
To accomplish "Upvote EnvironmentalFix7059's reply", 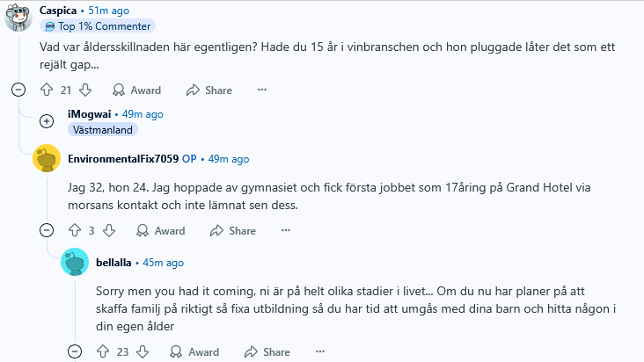I will click(74, 230).
